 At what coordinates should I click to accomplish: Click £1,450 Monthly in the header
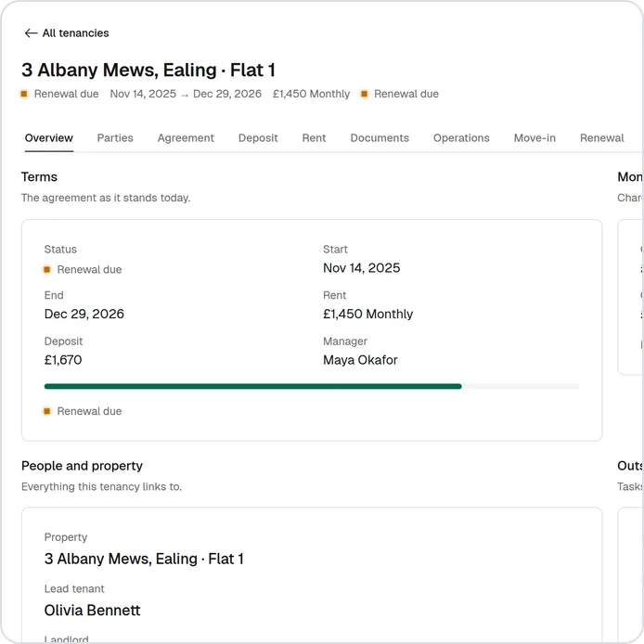point(311,94)
